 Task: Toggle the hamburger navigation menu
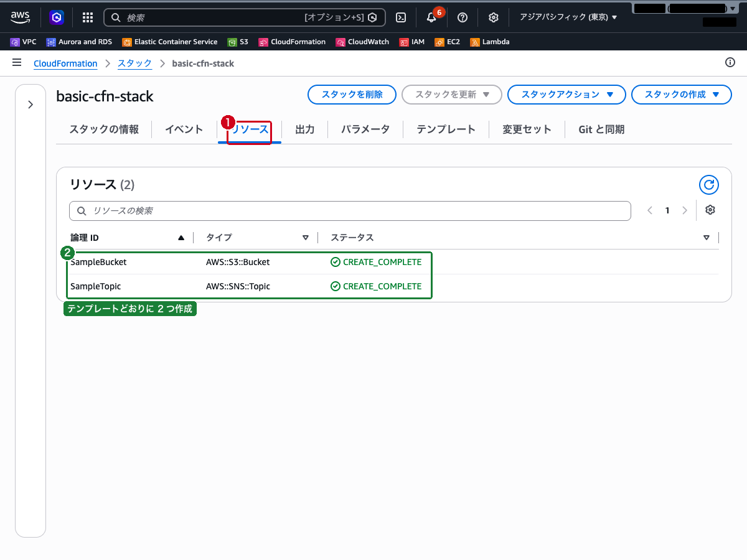tap(17, 63)
